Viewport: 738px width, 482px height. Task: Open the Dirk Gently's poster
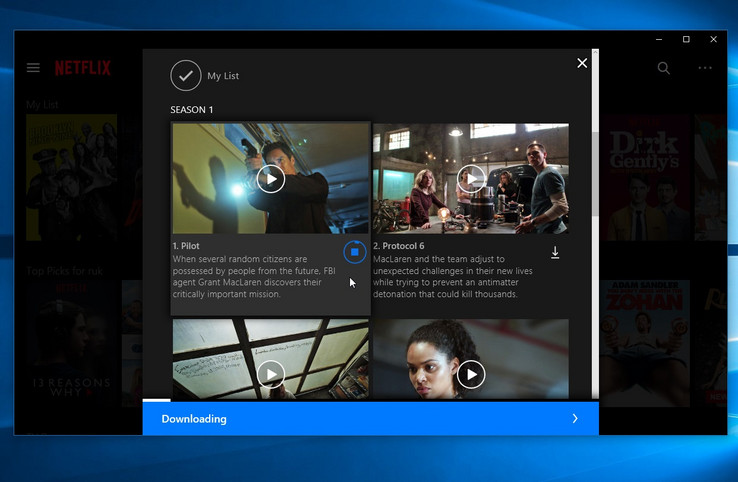point(645,177)
